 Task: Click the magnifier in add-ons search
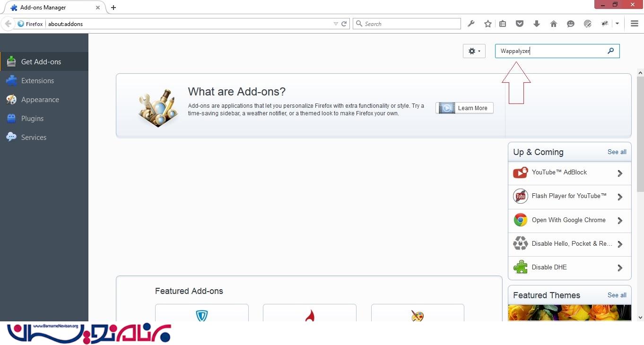click(x=611, y=51)
